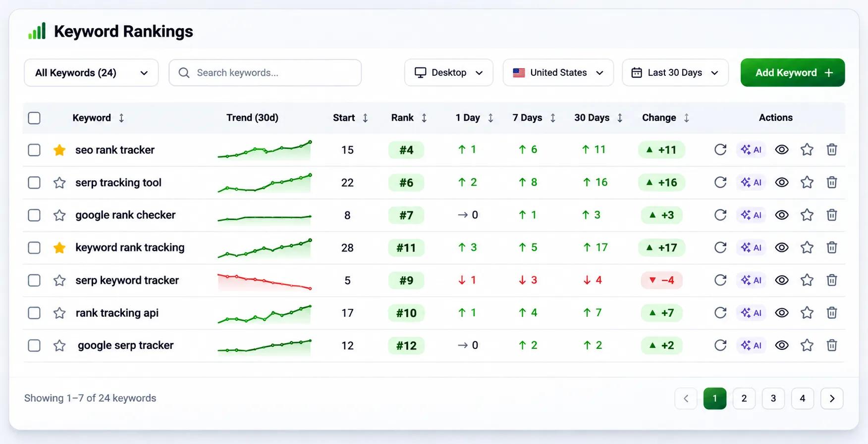This screenshot has height=444, width=868.
Task: Favorite google rank checker with left star
Action: 59,215
